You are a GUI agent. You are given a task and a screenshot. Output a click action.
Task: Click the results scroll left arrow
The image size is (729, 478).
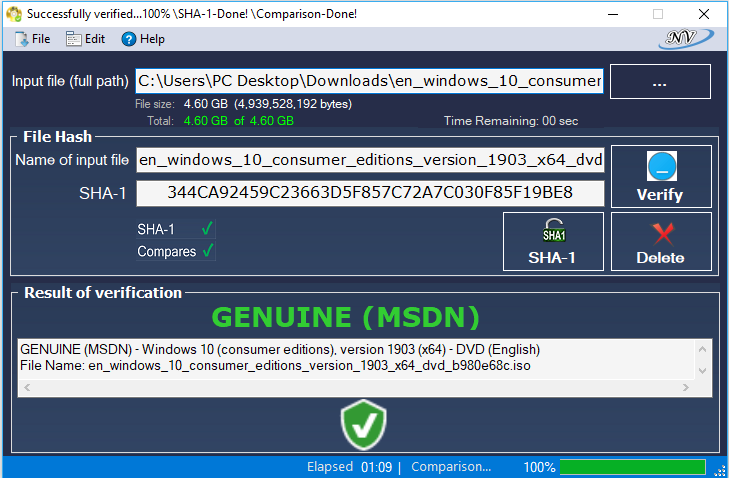27,387
